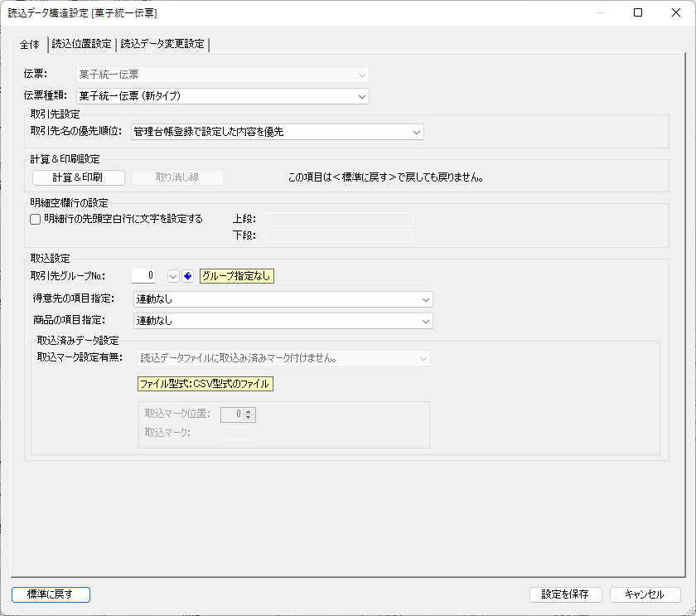
Task: Click the 取込マーク位置 number field
Action: pyautogui.click(x=232, y=415)
